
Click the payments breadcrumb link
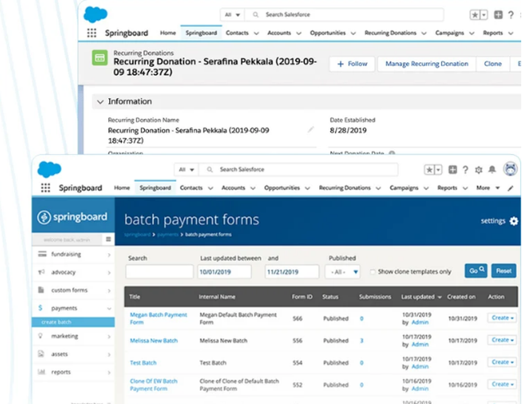168,234
